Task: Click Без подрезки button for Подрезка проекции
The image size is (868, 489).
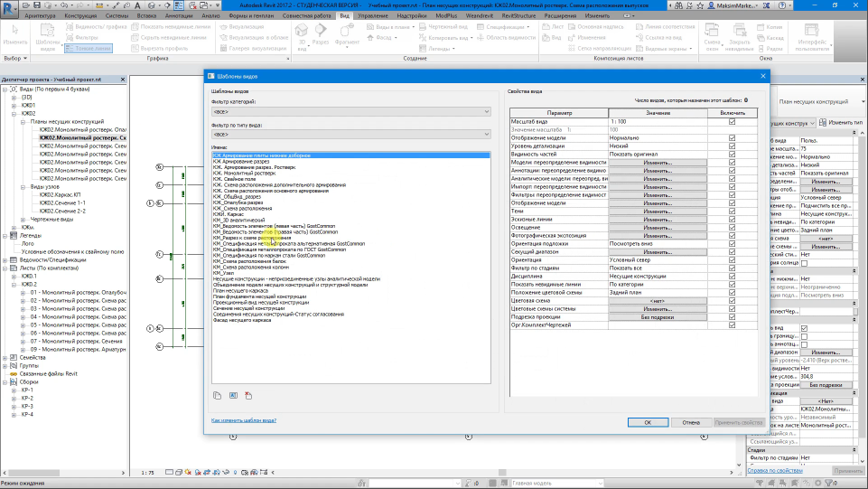Action: [658, 317]
